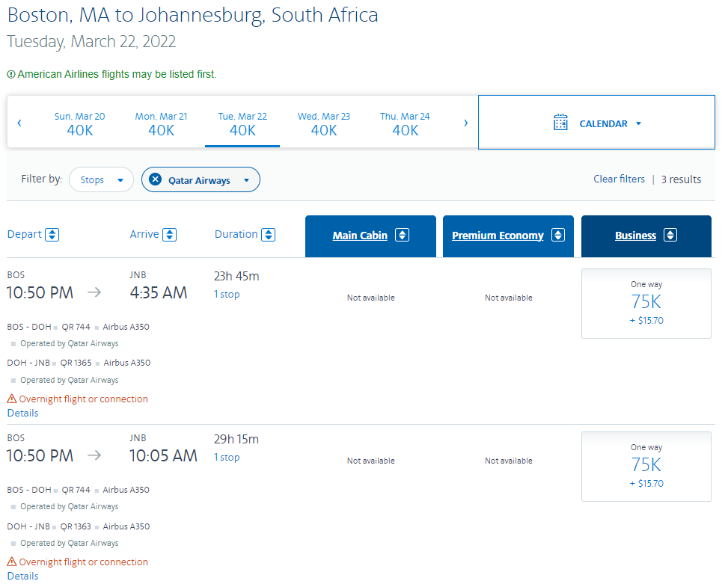Click the Depart column sort icon
This screenshot has width=728, height=584.
[x=52, y=234]
